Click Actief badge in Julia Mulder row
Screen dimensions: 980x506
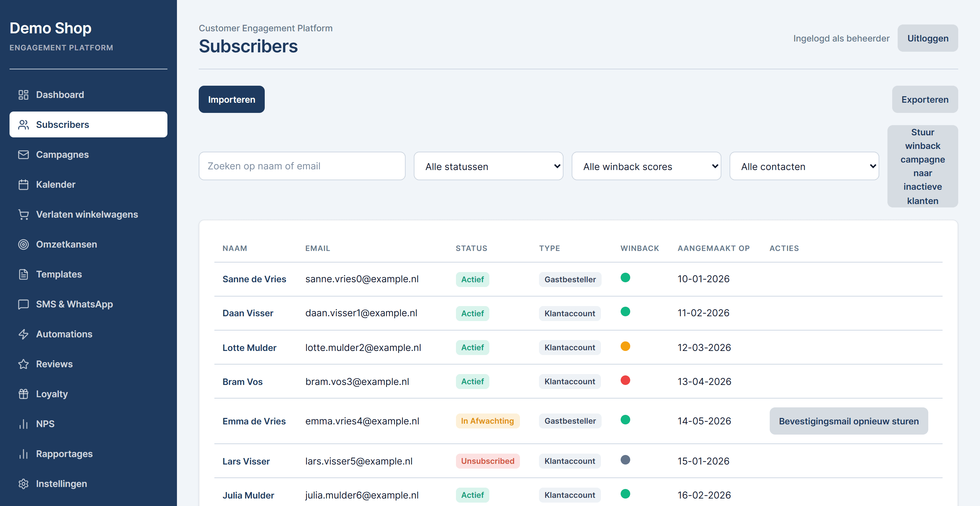[472, 495]
